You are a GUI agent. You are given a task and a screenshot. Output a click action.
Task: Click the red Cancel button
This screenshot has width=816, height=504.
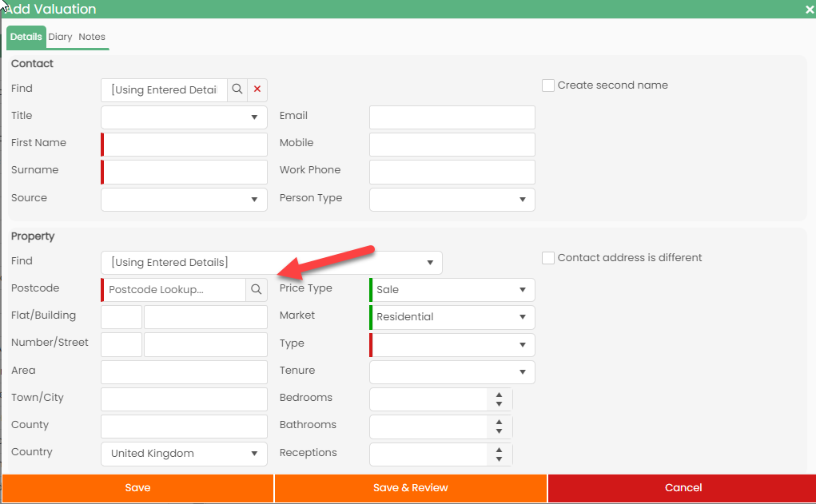click(x=683, y=488)
